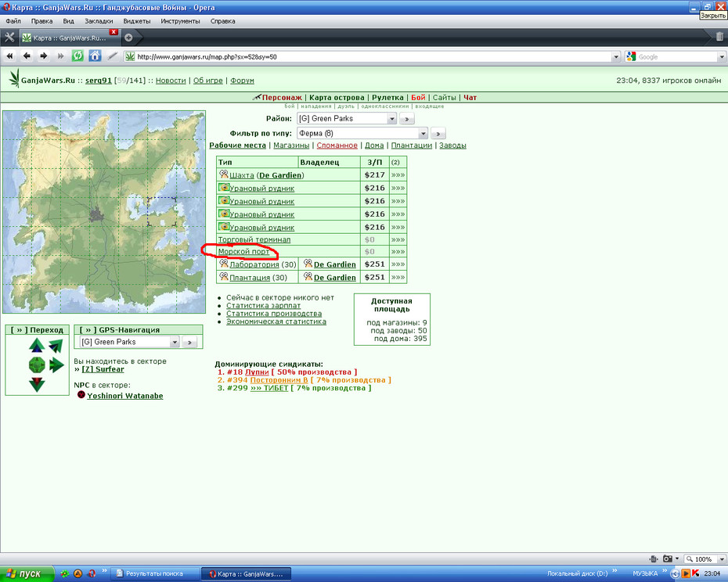728x582 pixels.
Task: Expand the address bar history dropdown
Action: 616,56
